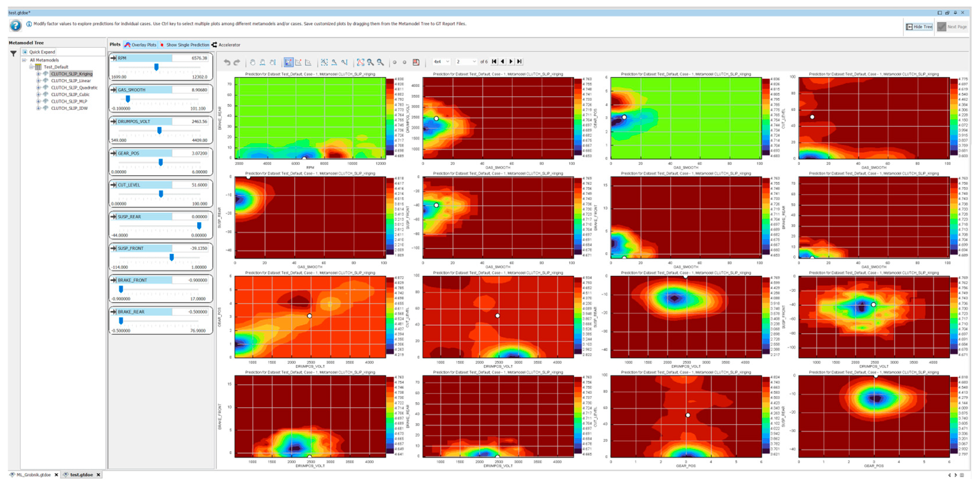Click the zoom in magnifier icon
The height and width of the screenshot is (483, 980).
pos(370,62)
